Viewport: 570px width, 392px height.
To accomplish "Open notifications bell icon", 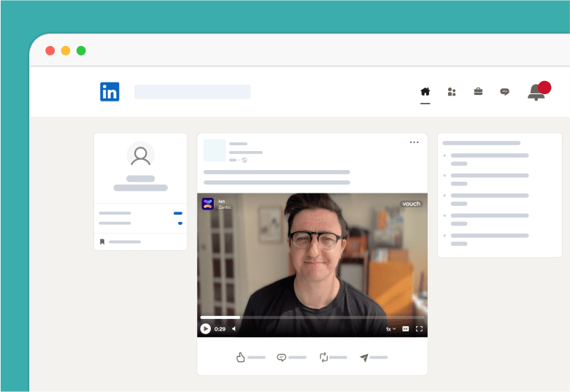I will (x=536, y=92).
